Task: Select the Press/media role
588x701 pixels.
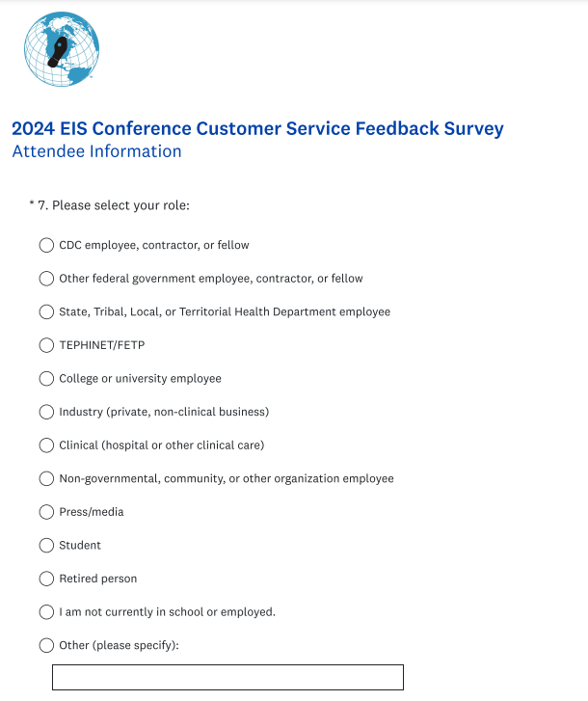Action: (x=46, y=512)
